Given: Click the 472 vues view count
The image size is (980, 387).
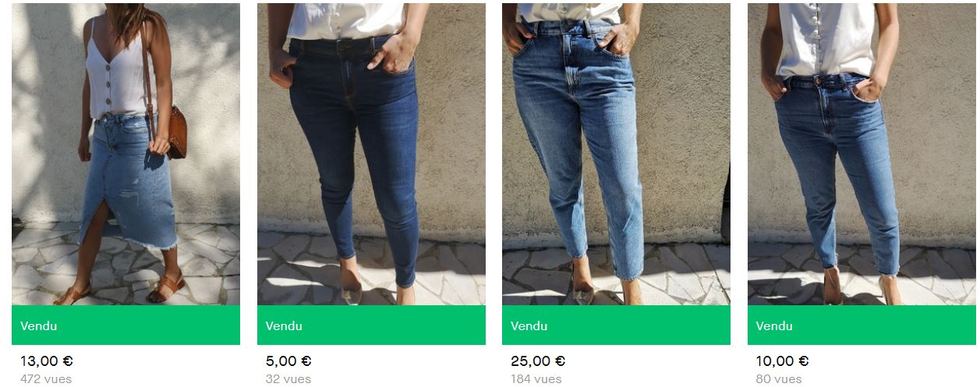Looking at the screenshot, I should (46, 379).
